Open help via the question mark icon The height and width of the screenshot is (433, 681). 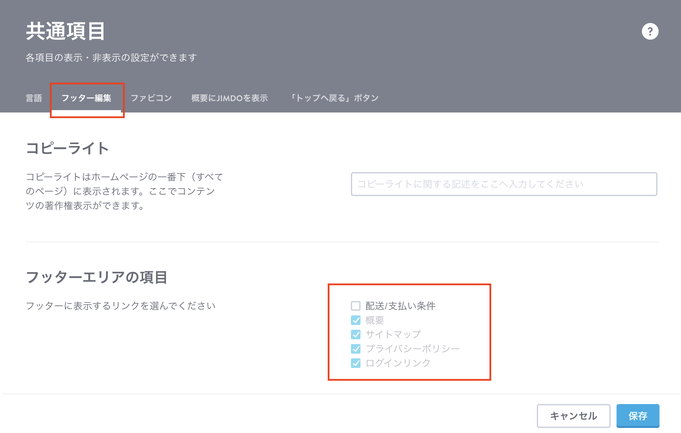pos(650,31)
